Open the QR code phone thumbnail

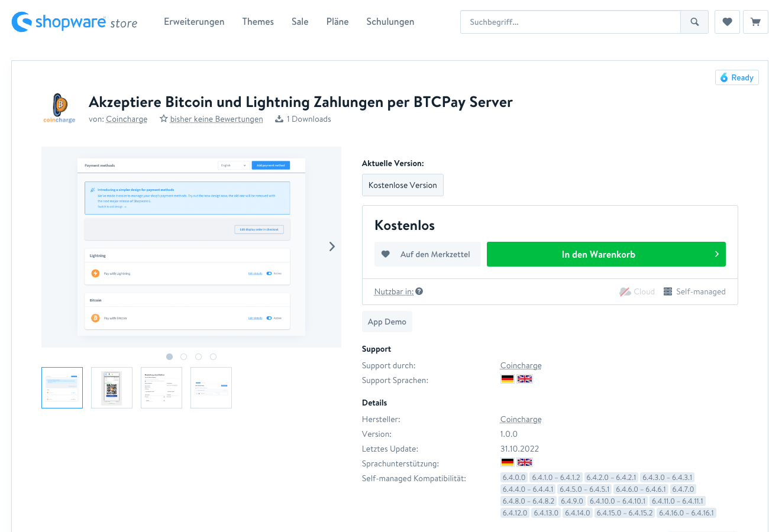[112, 388]
